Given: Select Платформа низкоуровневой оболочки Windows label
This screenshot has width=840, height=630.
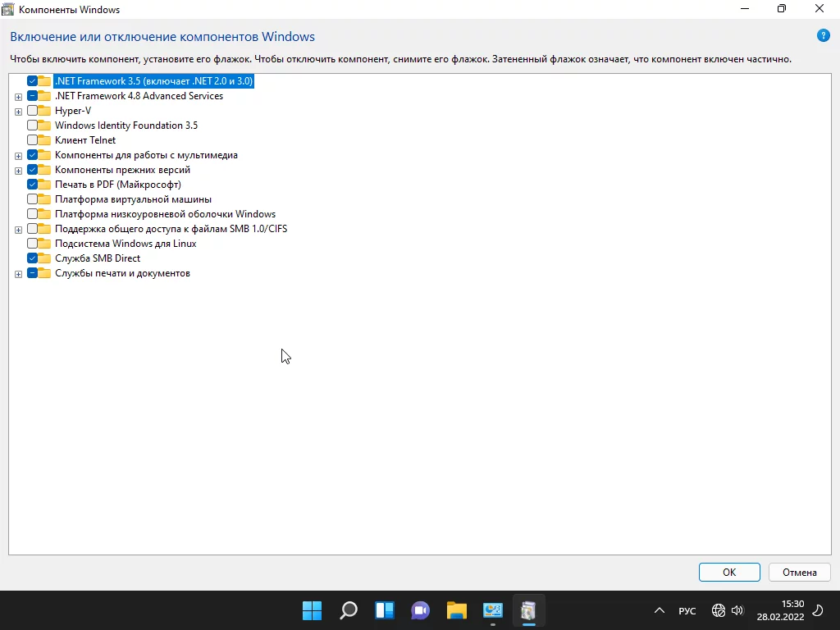Looking at the screenshot, I should [x=165, y=214].
